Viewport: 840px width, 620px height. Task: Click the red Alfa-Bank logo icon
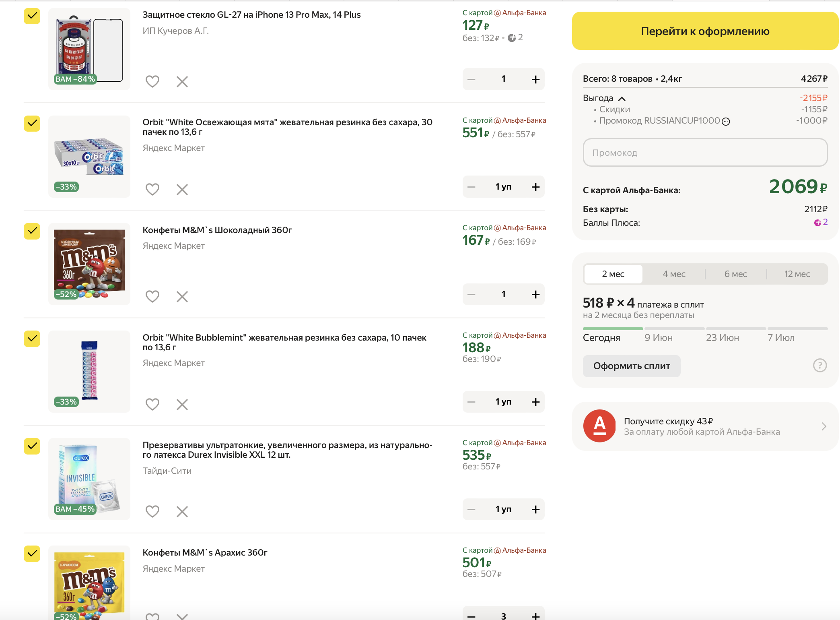(599, 426)
